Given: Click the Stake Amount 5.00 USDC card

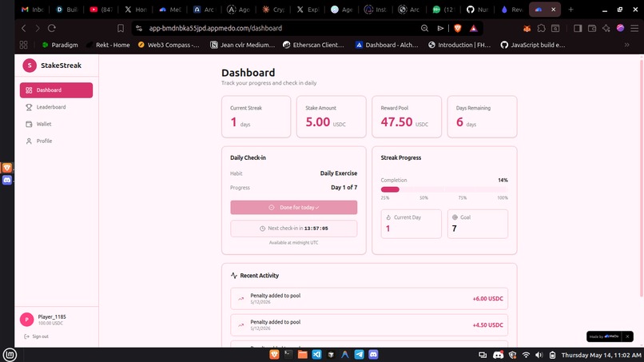Looking at the screenshot, I should point(332,117).
